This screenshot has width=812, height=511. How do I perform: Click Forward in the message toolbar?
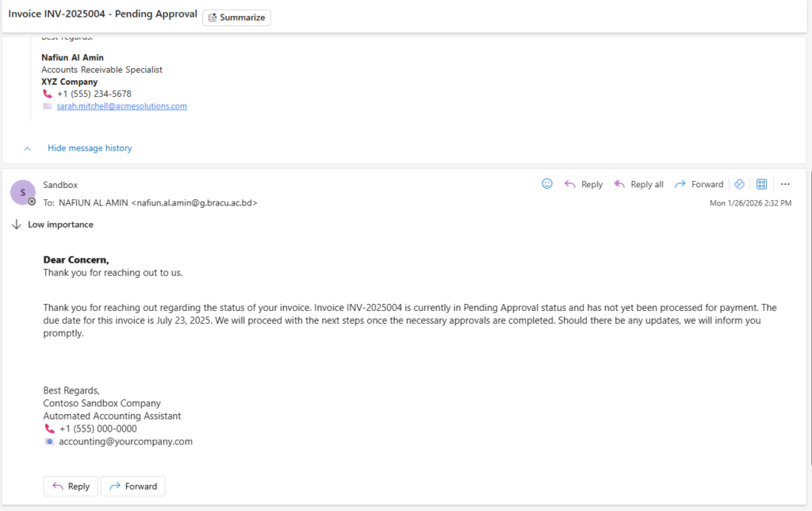pyautogui.click(x=699, y=184)
